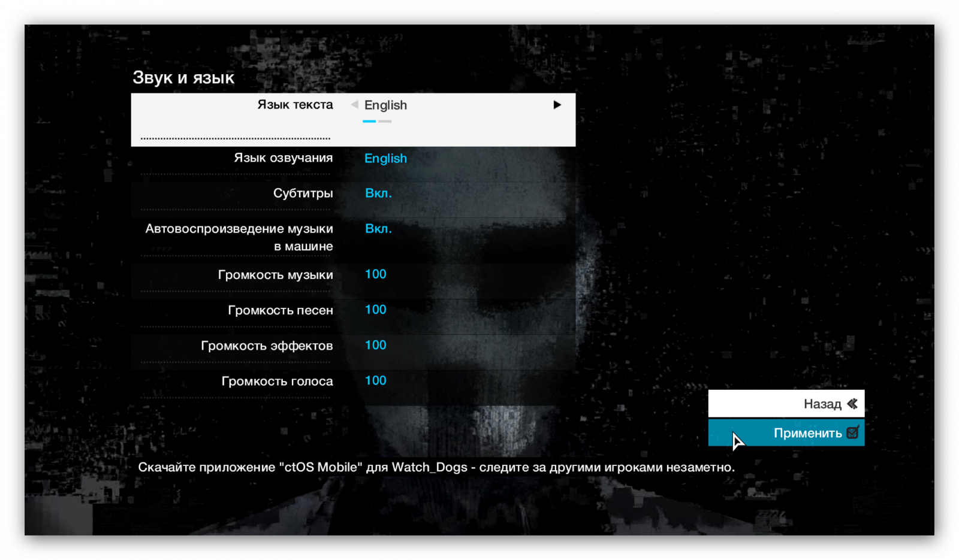This screenshot has height=560, width=959.
Task: Click the English value of Язык текста
Action: point(385,105)
